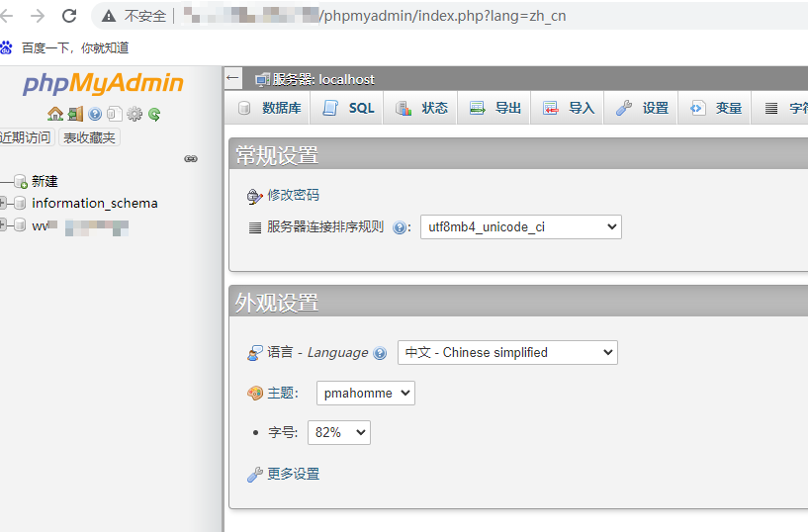Open phpMyAdmin documentation help icon
The height and width of the screenshot is (532, 808).
click(95, 114)
